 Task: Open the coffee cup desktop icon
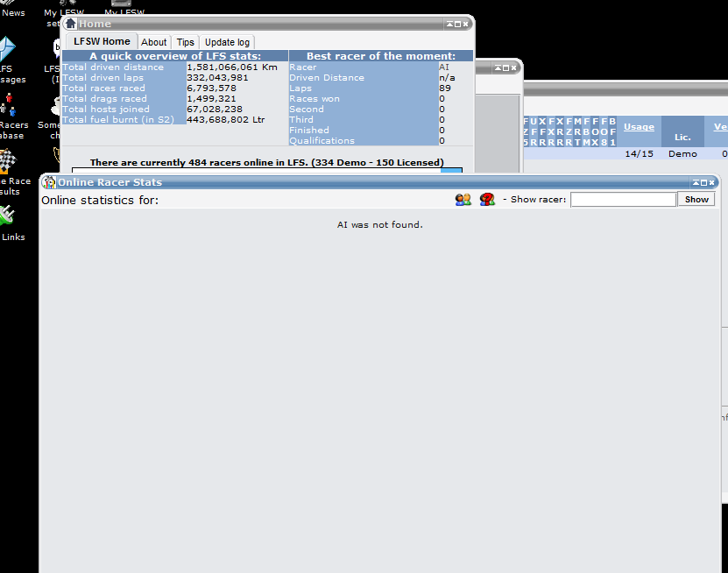coord(56,106)
